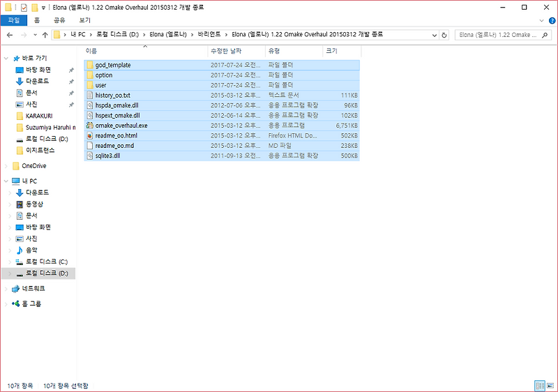Open 네트워크 in the navigation pane
Screen dimensions: 558x392
tap(33, 289)
